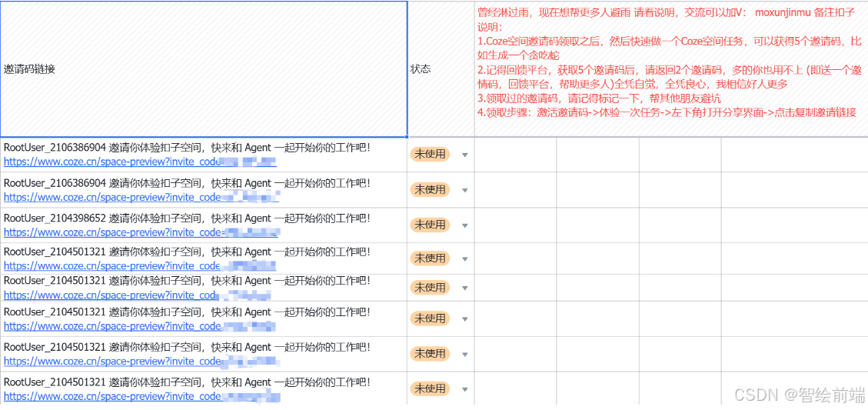Open the first RootUser_2106386904 invite link
The width and height of the screenshot is (868, 410).
[x=140, y=162]
